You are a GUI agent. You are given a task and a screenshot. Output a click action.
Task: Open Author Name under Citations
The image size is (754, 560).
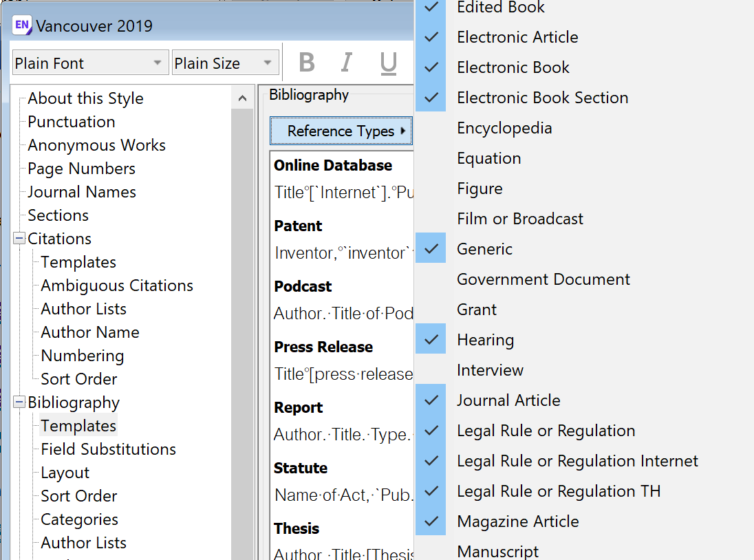tap(90, 333)
